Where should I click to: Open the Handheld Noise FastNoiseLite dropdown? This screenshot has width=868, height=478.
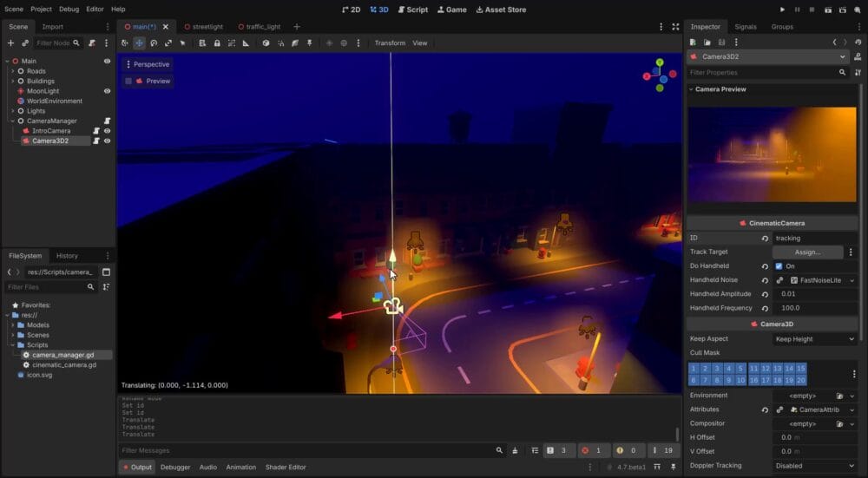[x=852, y=280]
